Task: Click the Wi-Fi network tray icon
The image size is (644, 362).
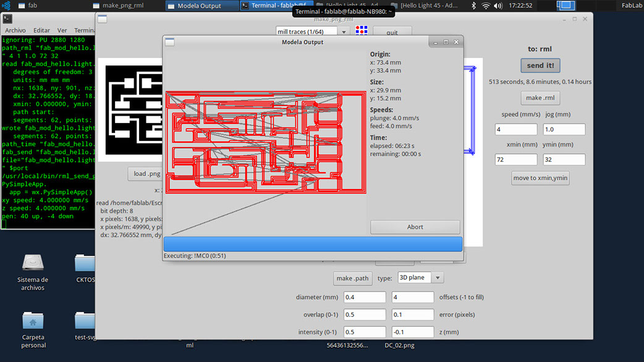Action: pos(486,6)
